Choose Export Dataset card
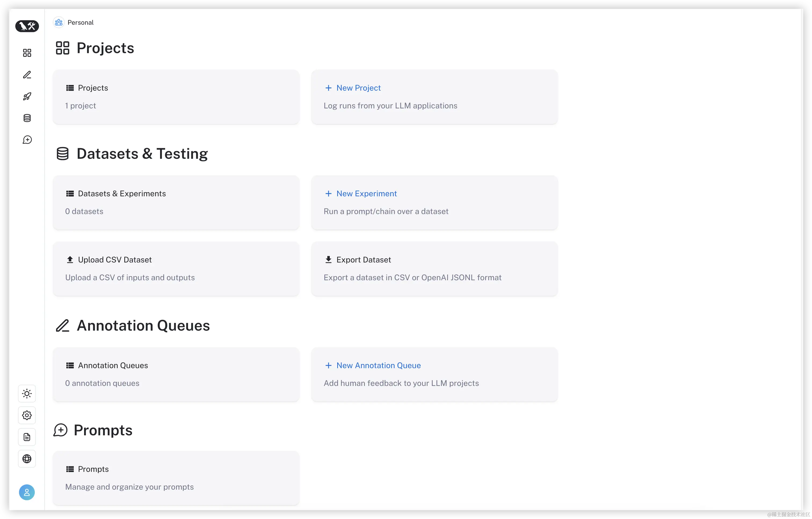Viewport: 812px width, 519px height. click(434, 269)
